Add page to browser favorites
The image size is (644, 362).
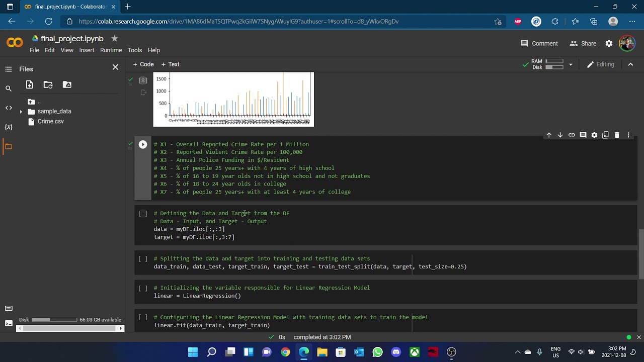(498, 22)
